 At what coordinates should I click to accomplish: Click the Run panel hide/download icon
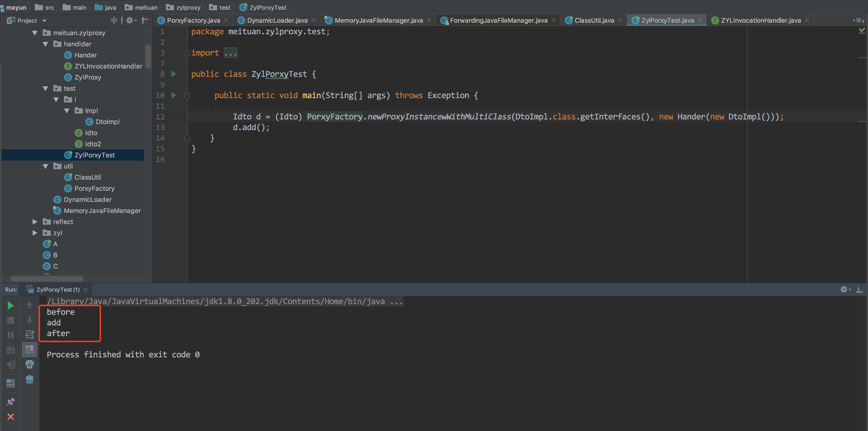click(x=860, y=289)
